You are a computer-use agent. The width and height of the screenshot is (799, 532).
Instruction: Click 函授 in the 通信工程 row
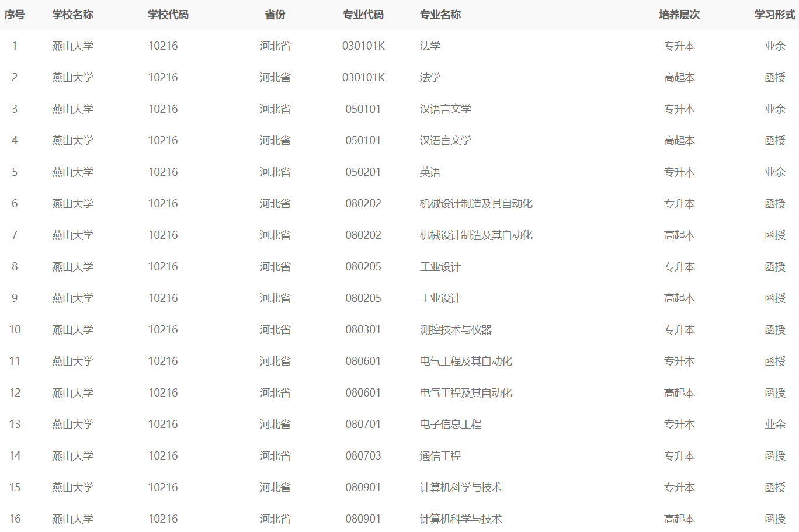click(x=775, y=456)
